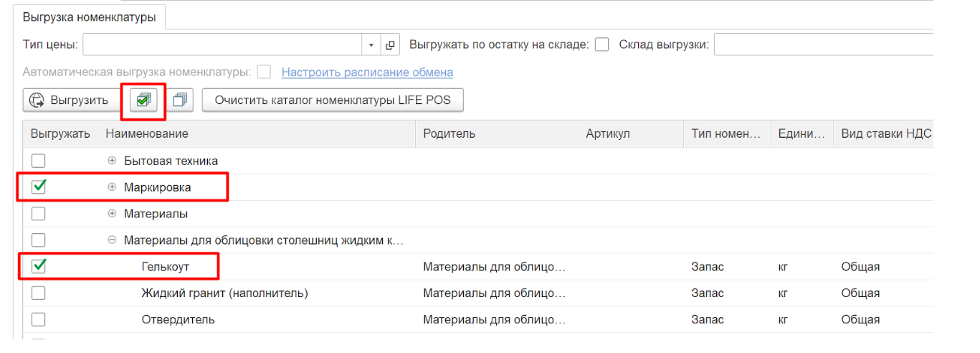Expand the Материалы group
The height and width of the screenshot is (353, 980).
112,214
